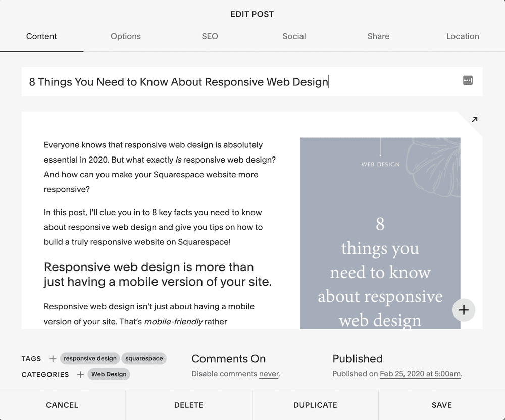Screen dimensions: 505x420
Task: Click the 'responsive design' tag pill
Action: tap(90, 358)
